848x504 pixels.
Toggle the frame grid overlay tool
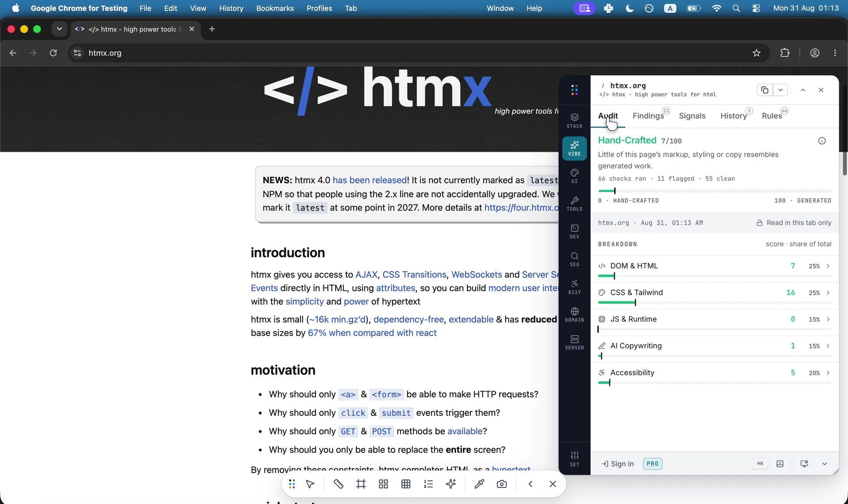click(361, 484)
